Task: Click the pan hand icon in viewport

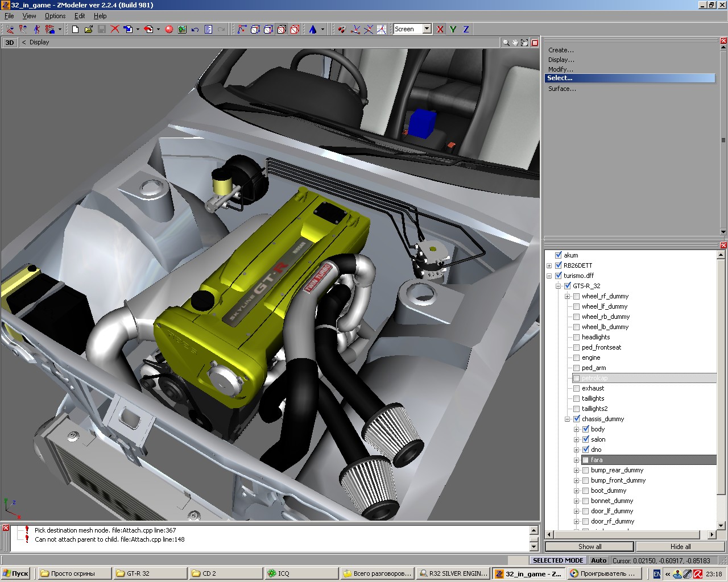Action: tap(515, 42)
